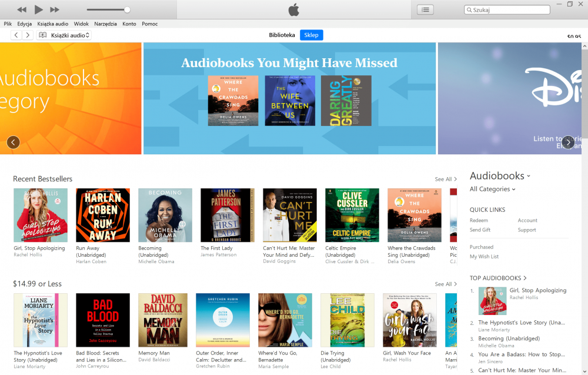Screen dimensions: 588x375
Task: Start playback with the Play button
Action: (38, 9)
